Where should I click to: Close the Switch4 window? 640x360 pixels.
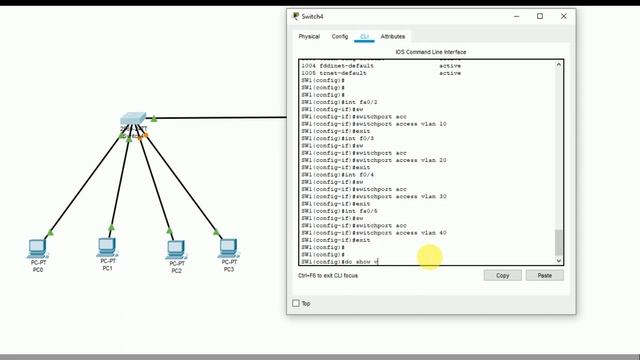click(564, 16)
